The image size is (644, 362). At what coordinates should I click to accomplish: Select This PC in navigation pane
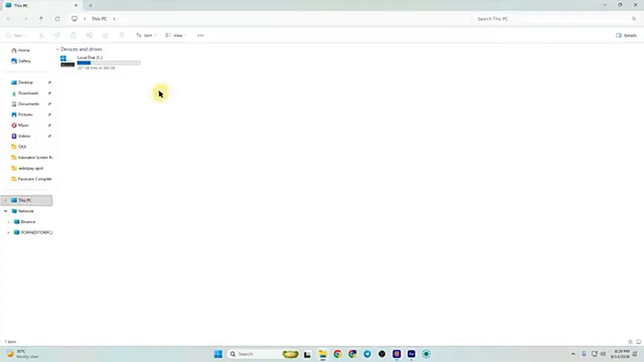[26, 200]
